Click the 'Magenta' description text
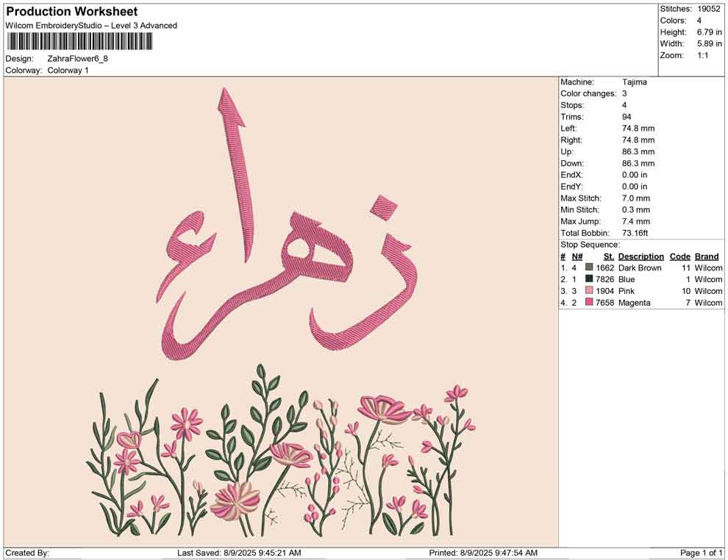Screen dimensions: 728x560 tap(634, 303)
